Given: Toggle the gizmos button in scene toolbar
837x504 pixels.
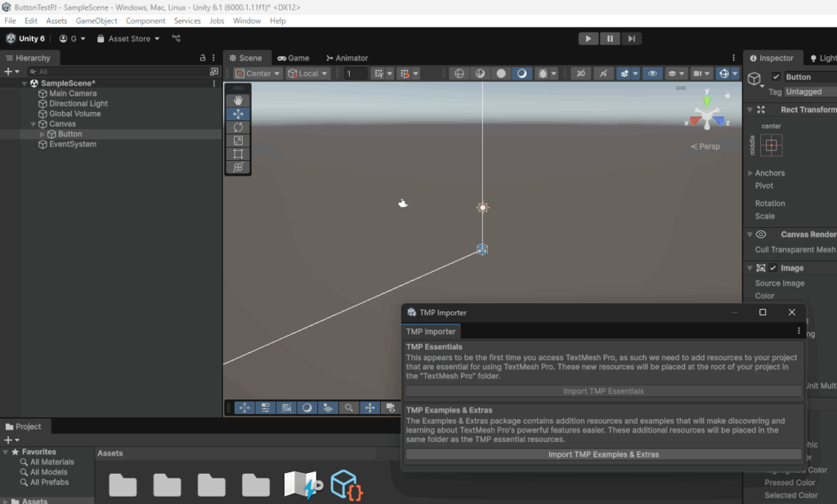Looking at the screenshot, I should point(724,74).
